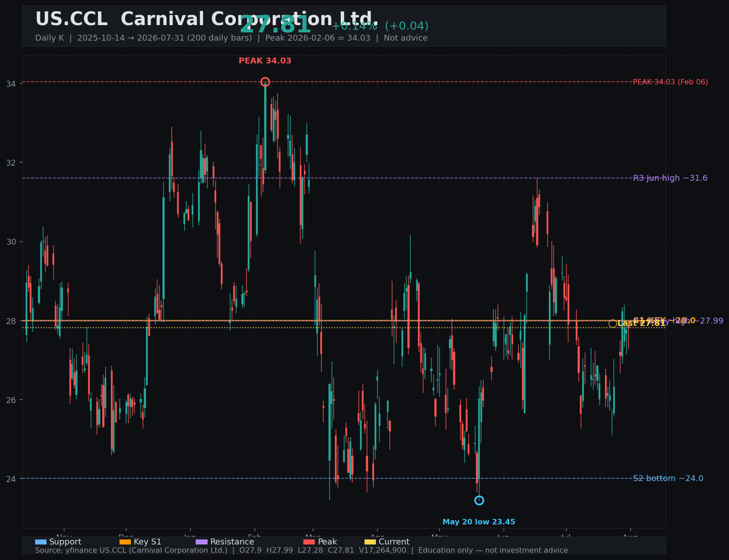Select the blue May 20 low circle marker
The width and height of the screenshot is (729, 560).
click(x=479, y=501)
